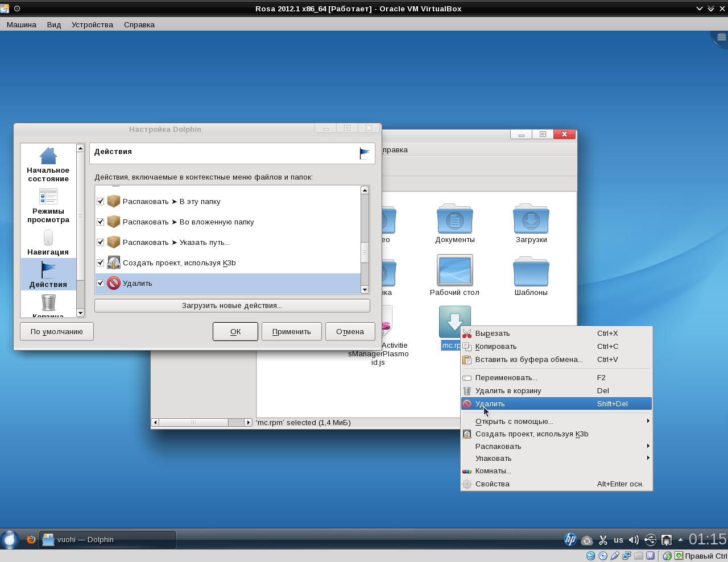The image size is (728, 562).
Task: Select the Downloads (Загрузки) folder
Action: click(531, 219)
